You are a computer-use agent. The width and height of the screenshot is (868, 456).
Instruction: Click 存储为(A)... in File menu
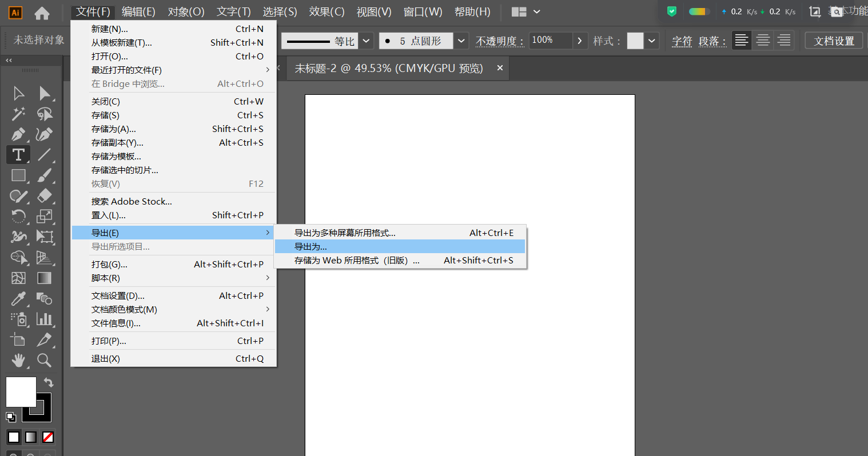coord(173,129)
